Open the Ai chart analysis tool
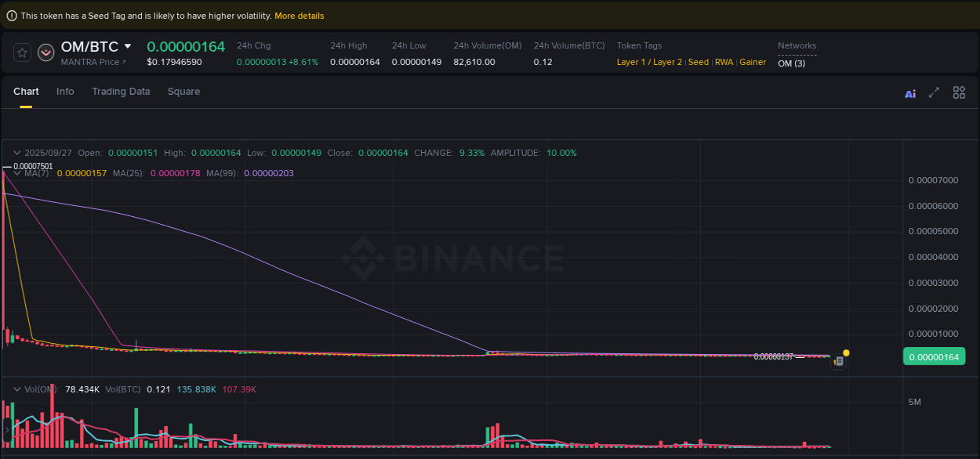 tap(910, 93)
